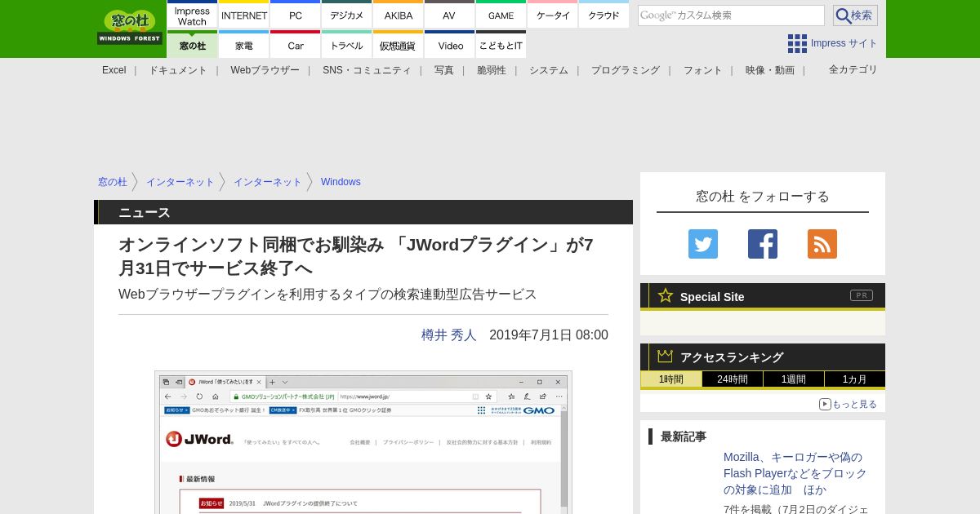Select the Webブラウザー category

[x=265, y=70]
